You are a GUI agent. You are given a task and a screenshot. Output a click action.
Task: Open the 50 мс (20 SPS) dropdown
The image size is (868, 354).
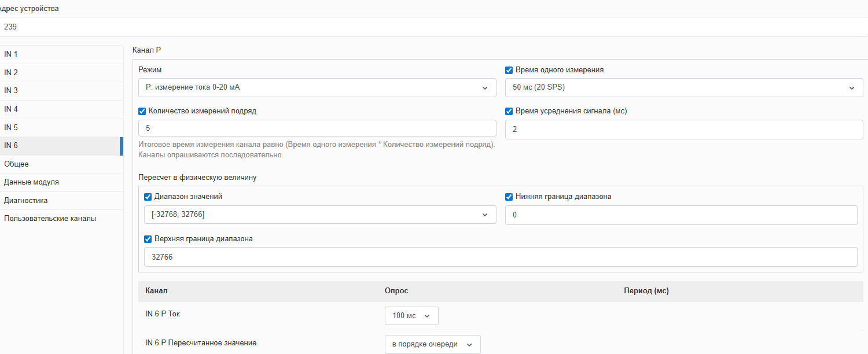pyautogui.click(x=683, y=88)
